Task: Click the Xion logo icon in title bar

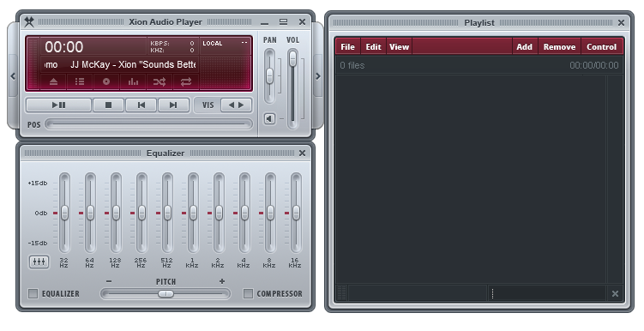Action: click(29, 21)
